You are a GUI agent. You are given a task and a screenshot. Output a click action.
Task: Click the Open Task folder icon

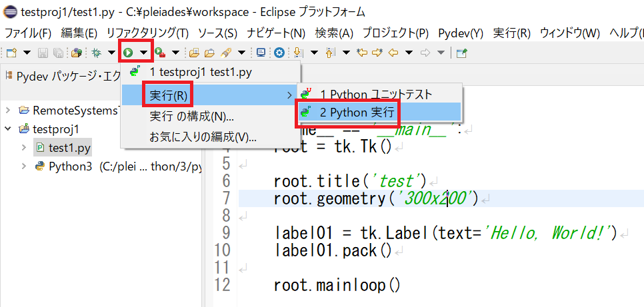209,53
